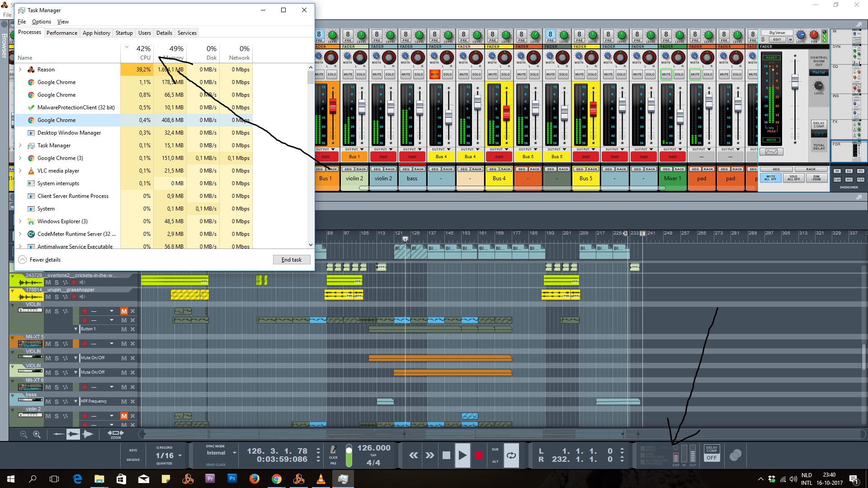This screenshot has height=488, width=868.
Task: Solo the NN-XT 5 track
Action: pos(57,344)
